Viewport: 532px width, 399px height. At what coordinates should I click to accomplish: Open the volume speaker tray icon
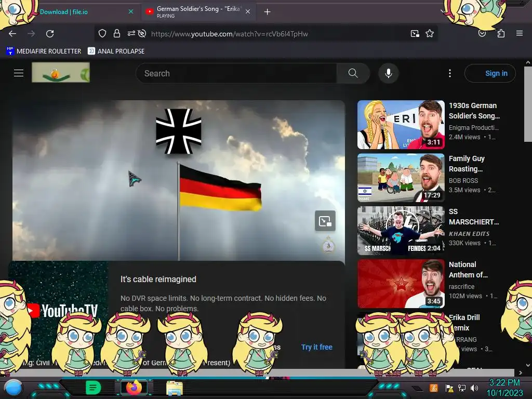pos(474,388)
